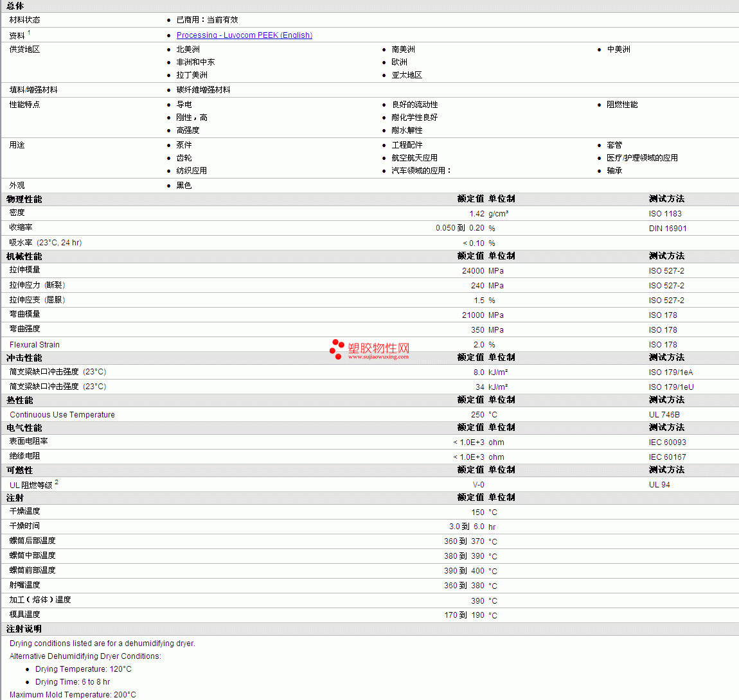Click the 齿轮 application entry
Screen dimensions: 739x700
pos(184,158)
